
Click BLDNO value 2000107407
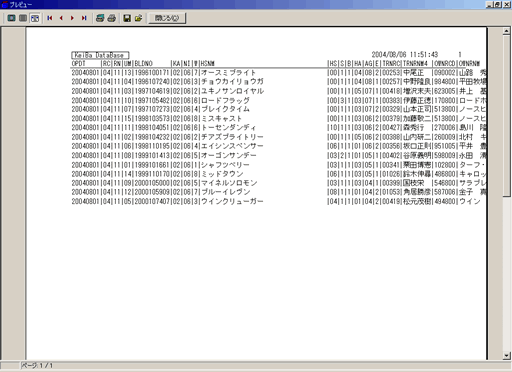(x=152, y=201)
